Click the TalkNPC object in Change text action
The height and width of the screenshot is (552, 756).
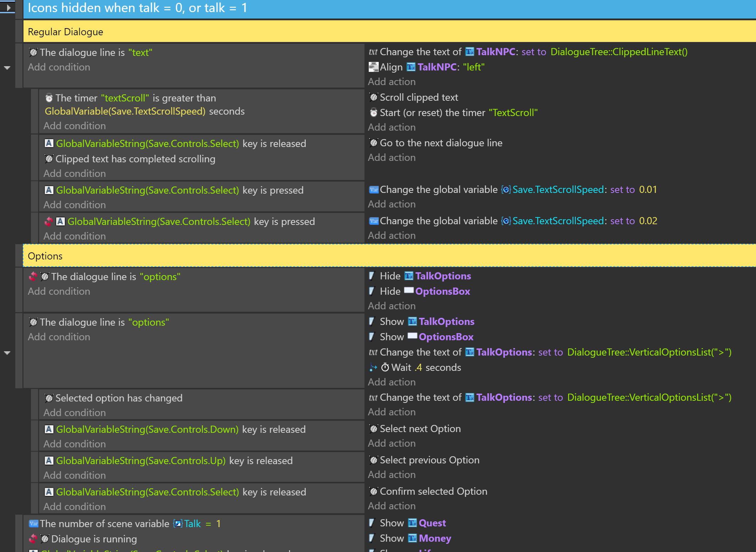tap(495, 52)
